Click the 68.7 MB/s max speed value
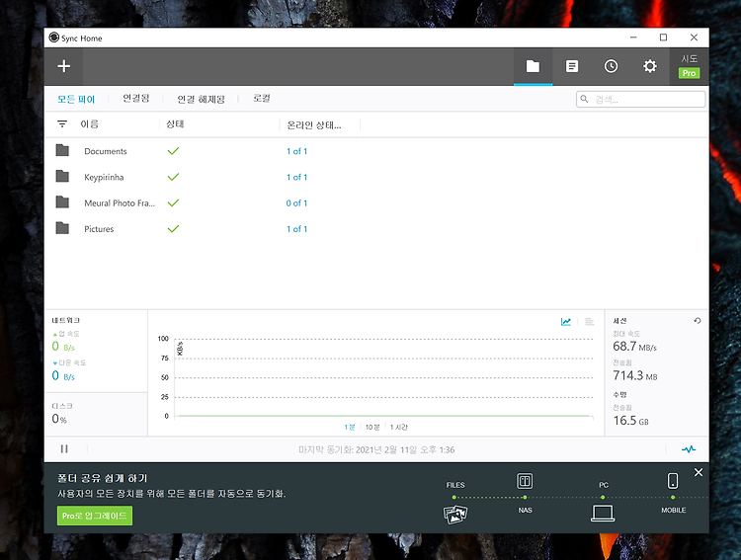The width and height of the screenshot is (741, 560). [x=634, y=347]
